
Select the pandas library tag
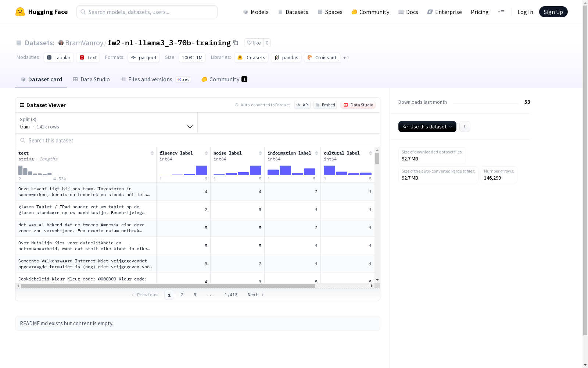(x=286, y=57)
